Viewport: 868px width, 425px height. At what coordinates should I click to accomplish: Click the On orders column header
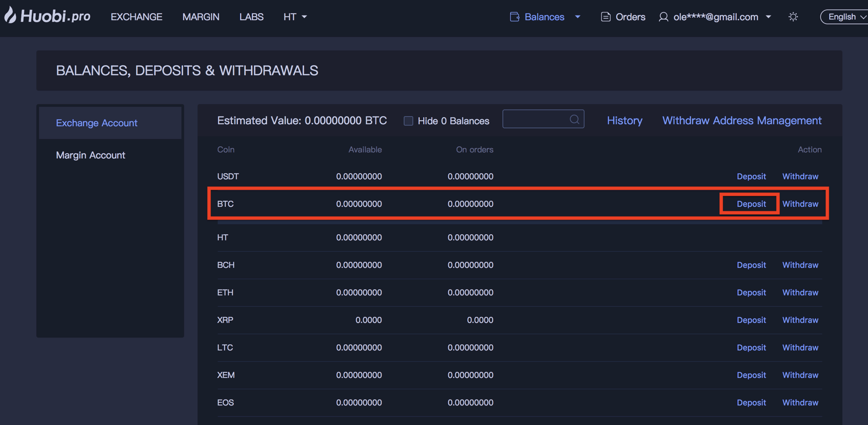[x=474, y=150]
